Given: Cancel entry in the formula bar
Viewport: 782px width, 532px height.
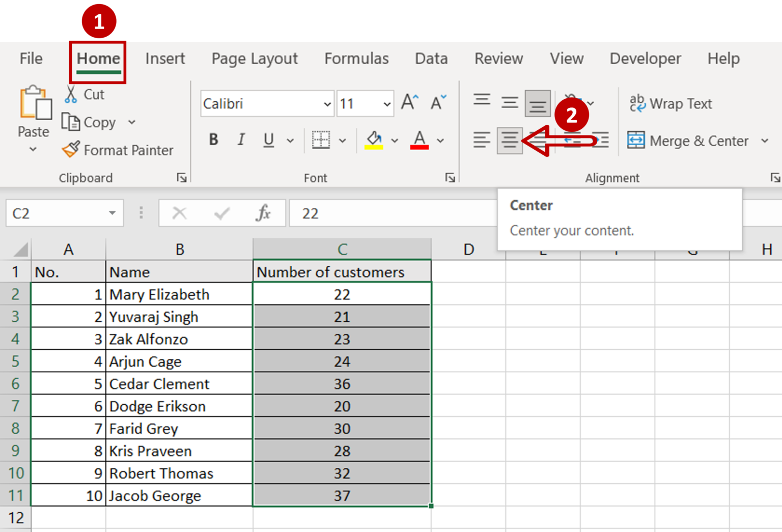Looking at the screenshot, I should 179,213.
